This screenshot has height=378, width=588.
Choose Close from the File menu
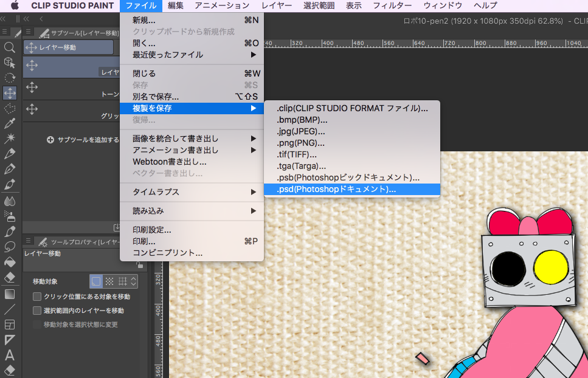[192, 74]
